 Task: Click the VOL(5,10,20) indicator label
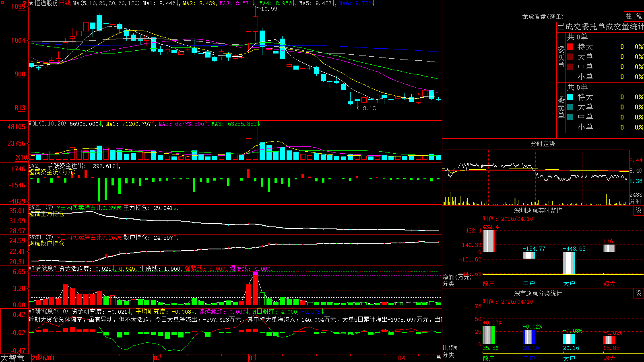[47, 124]
